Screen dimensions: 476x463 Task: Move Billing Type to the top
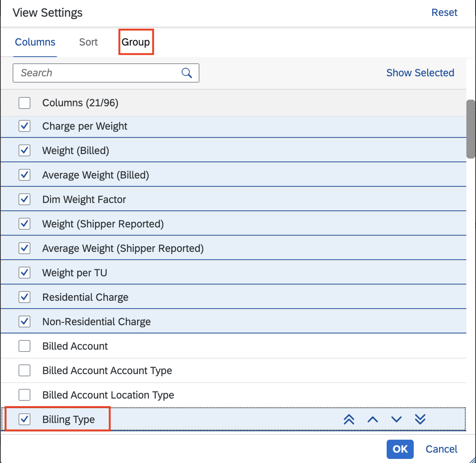click(349, 419)
